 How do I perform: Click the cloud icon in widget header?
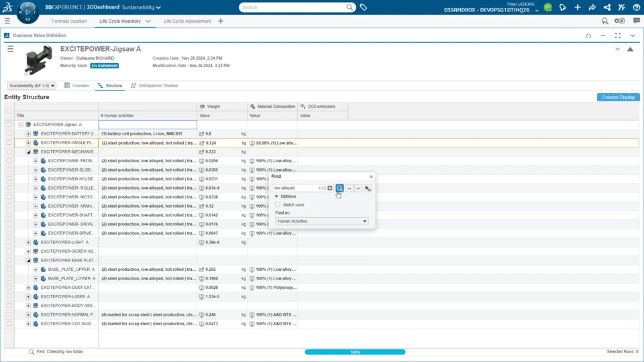pyautogui.click(x=588, y=36)
